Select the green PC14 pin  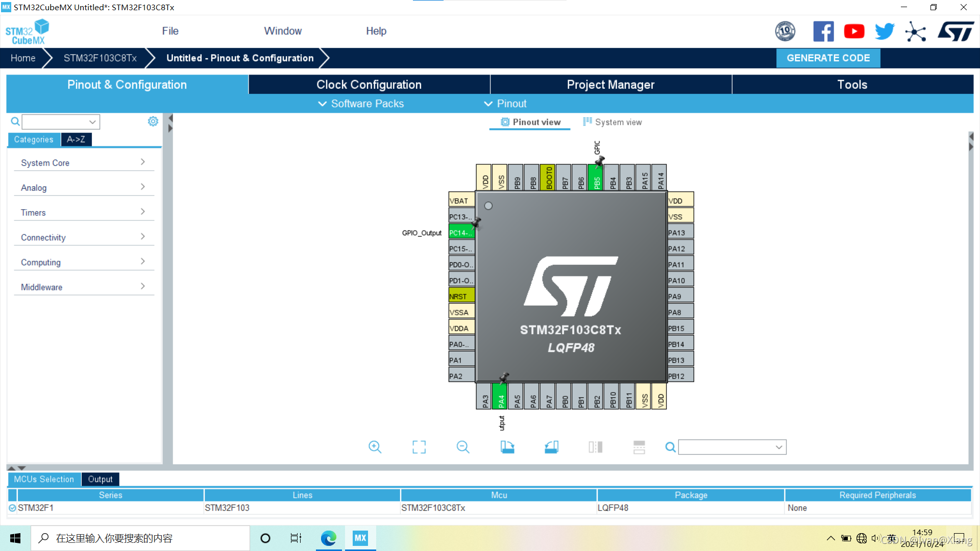(461, 233)
